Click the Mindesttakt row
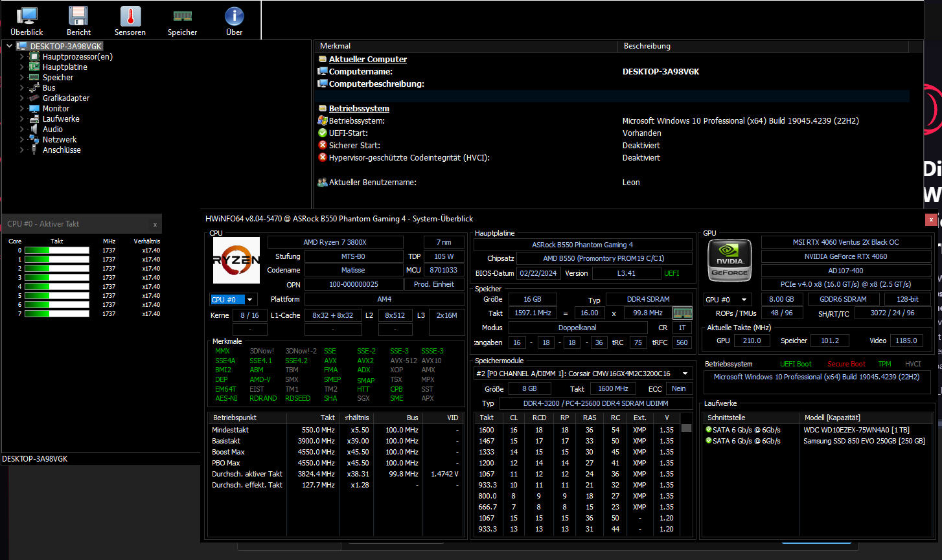Viewport: 942px width, 560px height. click(336, 430)
